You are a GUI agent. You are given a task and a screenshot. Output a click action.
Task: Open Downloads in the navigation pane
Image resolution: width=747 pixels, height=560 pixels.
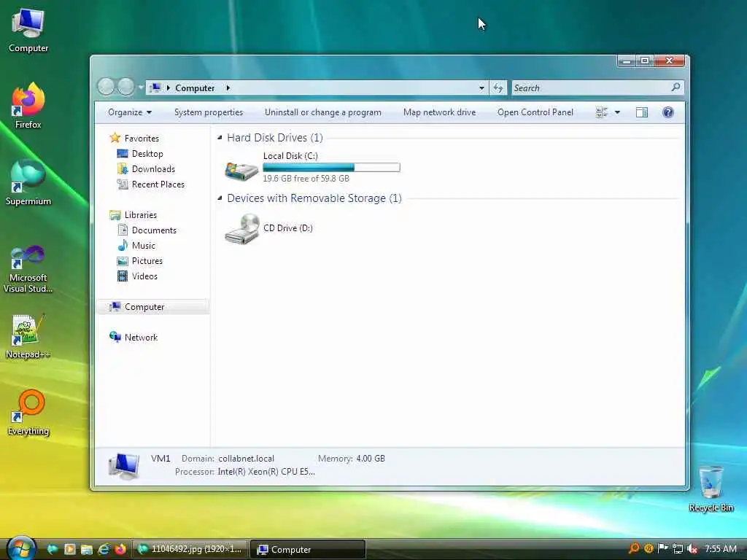click(x=153, y=169)
